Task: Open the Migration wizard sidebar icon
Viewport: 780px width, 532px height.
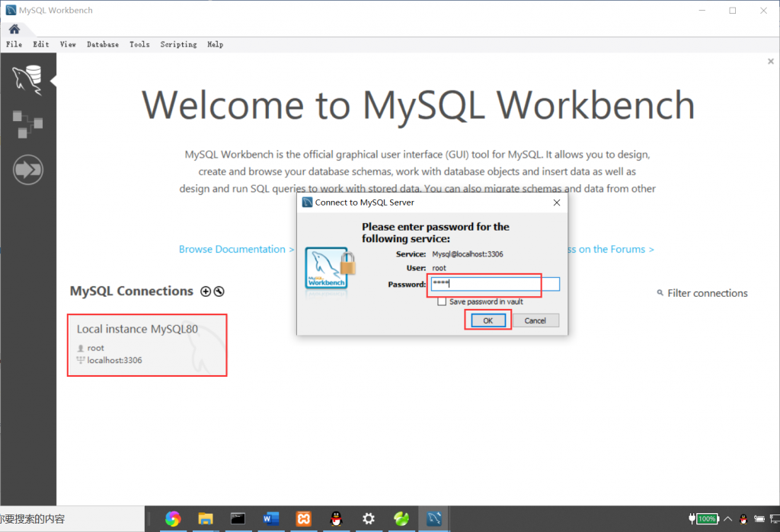Action: (28, 170)
